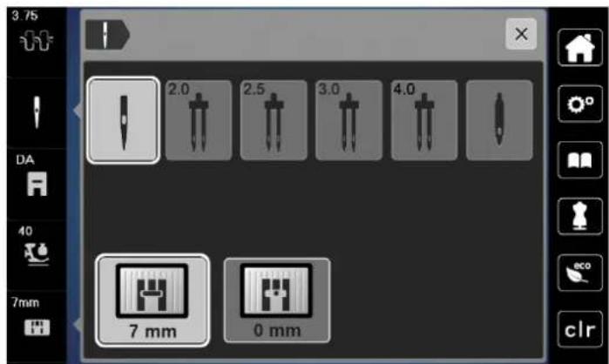
Task: Select the 0 mm straight stitch plate
Action: (277, 300)
